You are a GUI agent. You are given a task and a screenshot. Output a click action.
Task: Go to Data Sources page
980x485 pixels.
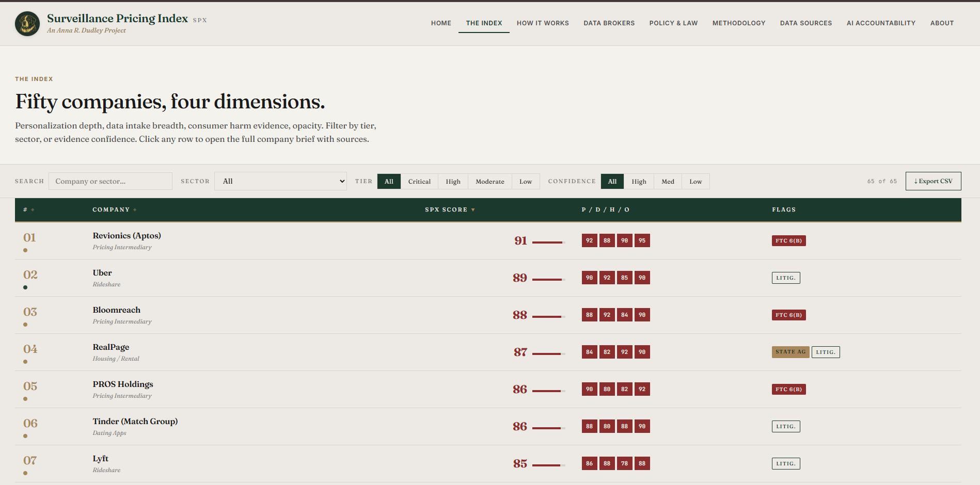coord(806,23)
